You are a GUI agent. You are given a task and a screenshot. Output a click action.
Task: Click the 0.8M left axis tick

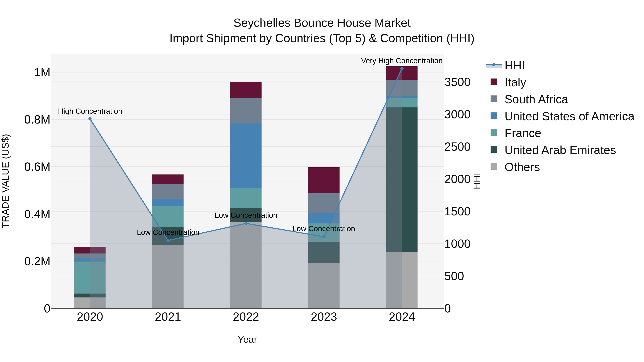(x=37, y=120)
